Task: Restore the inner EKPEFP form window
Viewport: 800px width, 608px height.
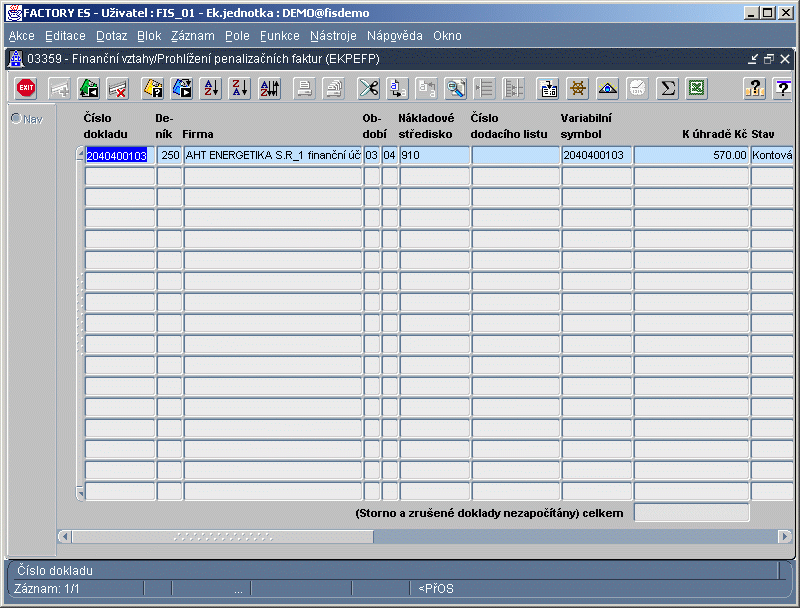Action: (769, 59)
